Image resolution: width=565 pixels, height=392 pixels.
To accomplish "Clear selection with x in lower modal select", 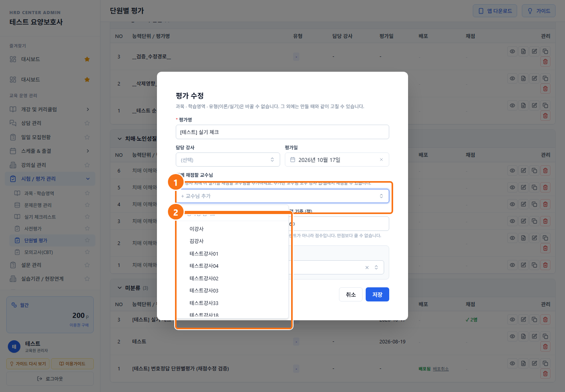I will coord(367,267).
